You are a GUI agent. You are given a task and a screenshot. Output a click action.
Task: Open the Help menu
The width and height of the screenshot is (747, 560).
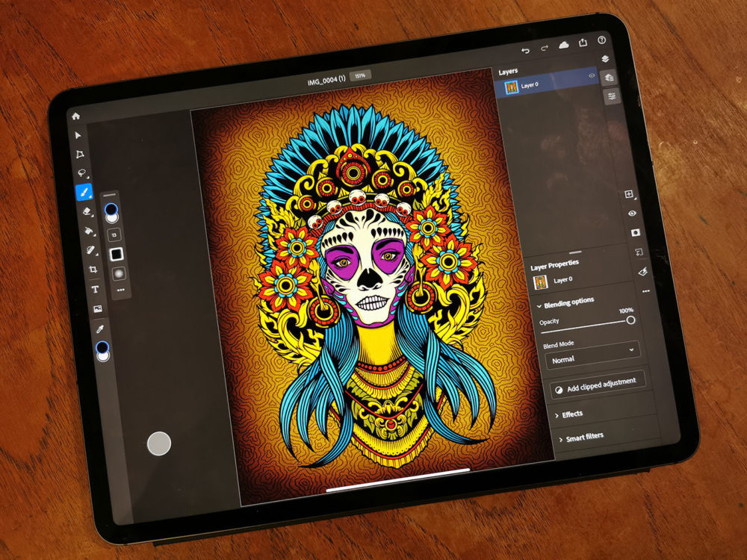pos(601,40)
